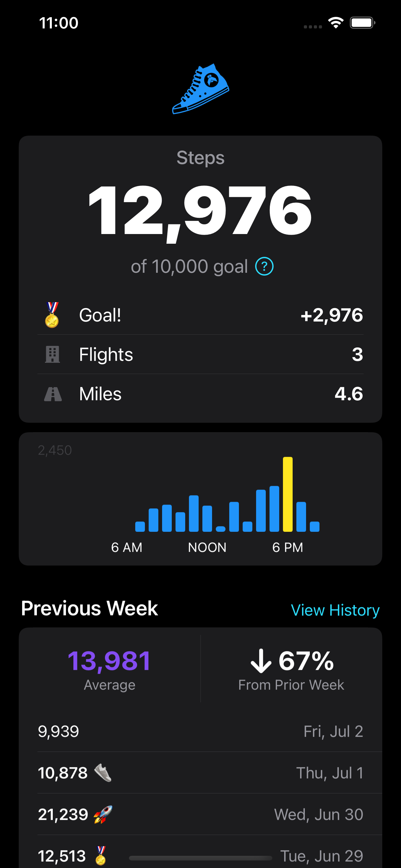401x868 pixels.
Task: Tap the Wi-Fi status icon
Action: (x=336, y=23)
